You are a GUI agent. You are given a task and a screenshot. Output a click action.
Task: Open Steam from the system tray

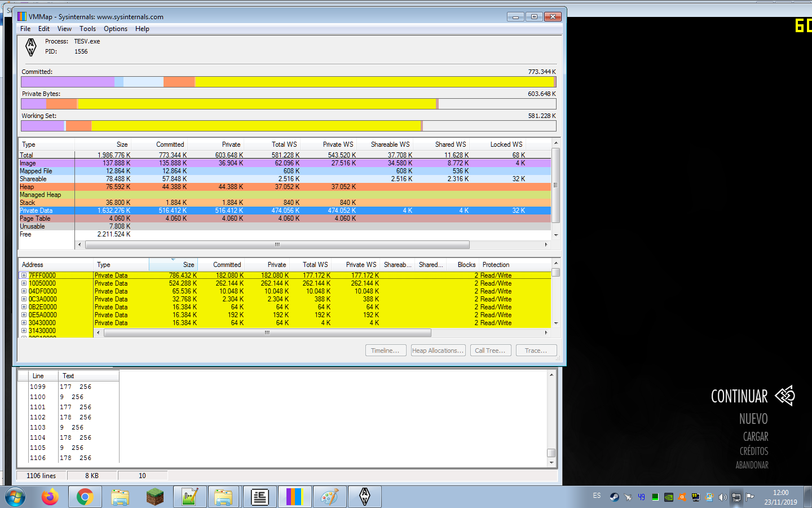coord(614,497)
